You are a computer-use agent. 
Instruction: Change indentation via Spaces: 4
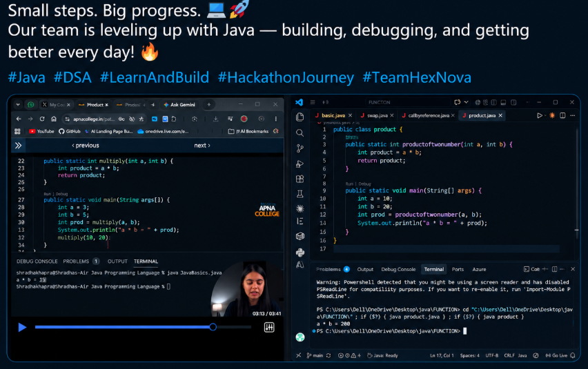[469, 355]
